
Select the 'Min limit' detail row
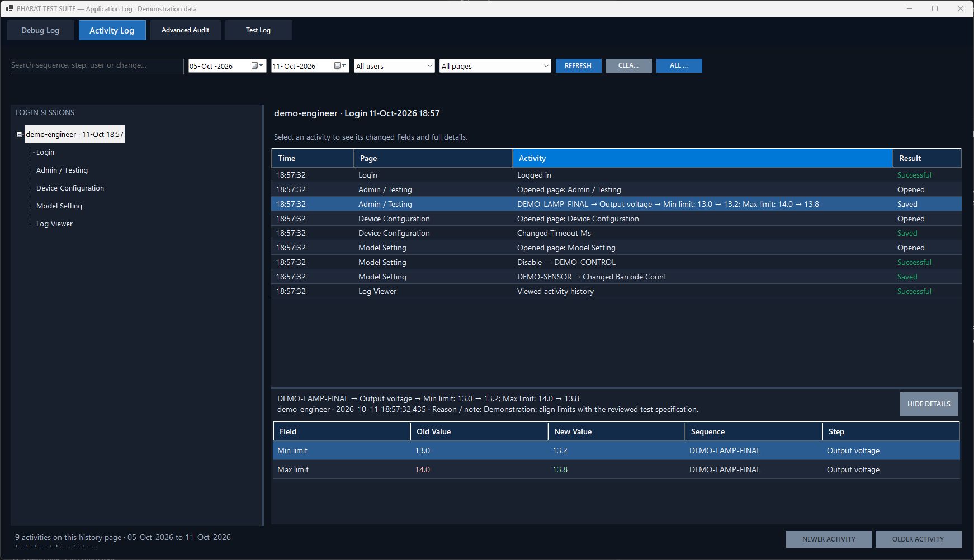pos(616,450)
